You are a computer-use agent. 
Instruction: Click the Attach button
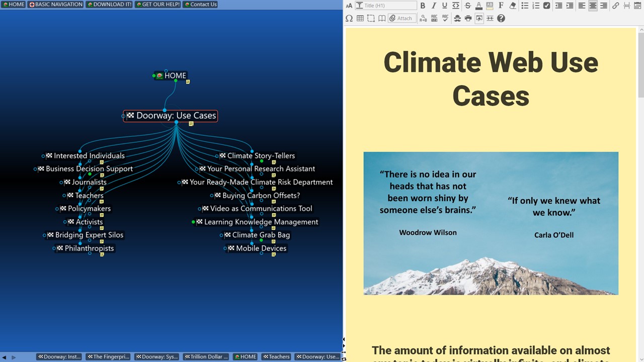pyautogui.click(x=401, y=18)
